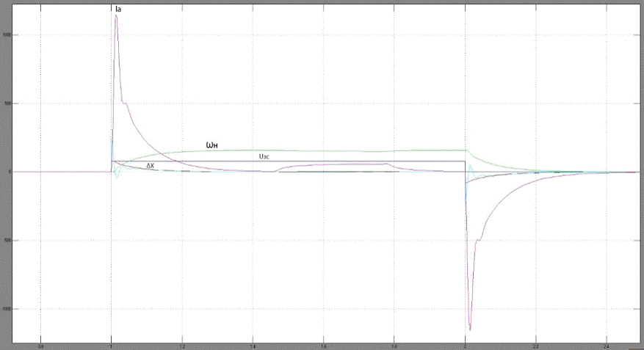
Task: Click the x-axis tick label 2.2
Action: point(536,345)
